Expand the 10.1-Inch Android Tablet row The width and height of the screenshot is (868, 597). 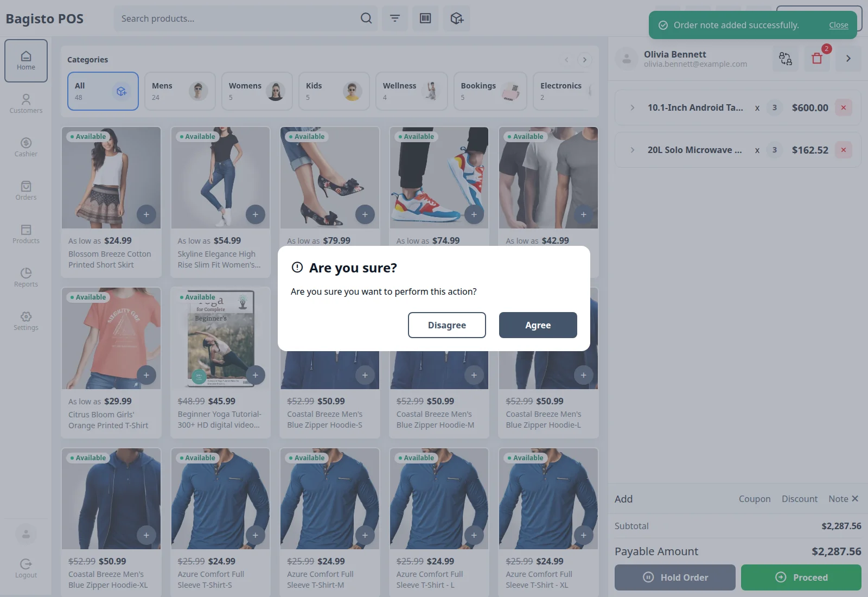tap(633, 107)
